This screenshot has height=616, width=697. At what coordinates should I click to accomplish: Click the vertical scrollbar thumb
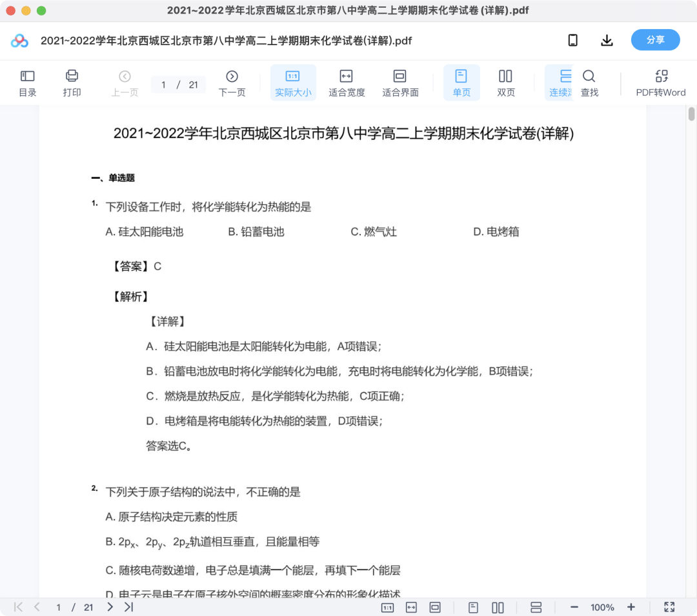[x=692, y=114]
